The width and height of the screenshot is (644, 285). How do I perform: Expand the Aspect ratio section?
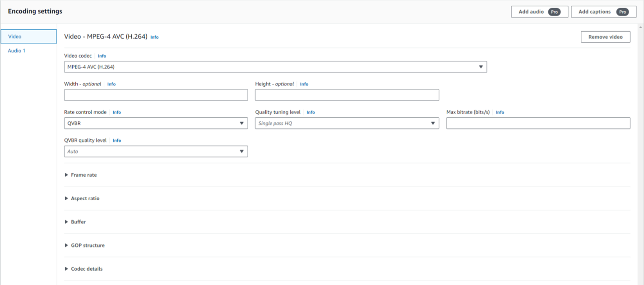point(85,198)
